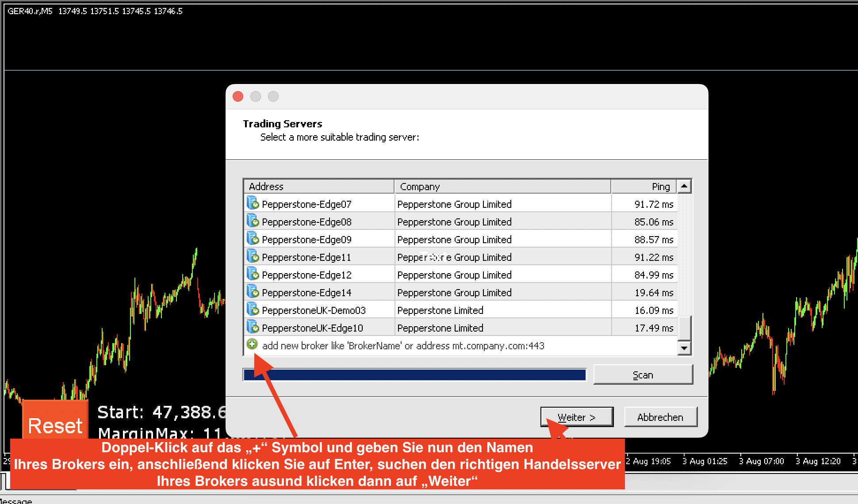Screen dimensions: 858x504
Task: Click the PepperstoneUK-Edge10 server icon
Action: coord(253,327)
